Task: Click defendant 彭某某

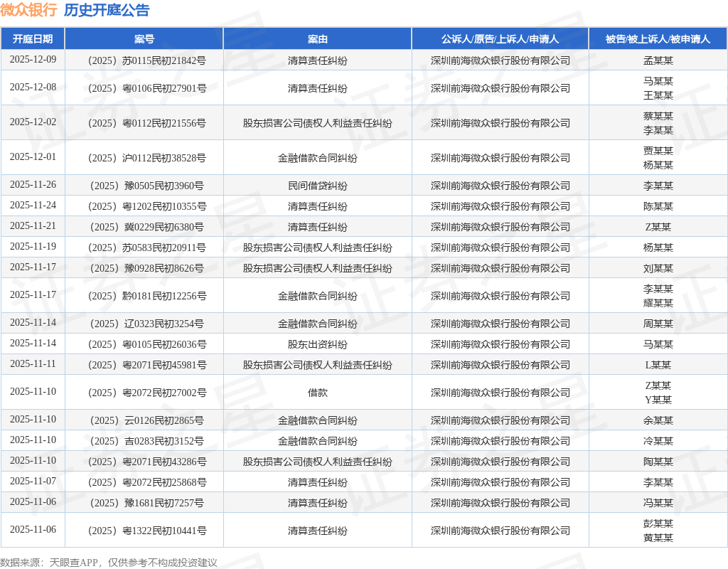Action: 658,523
